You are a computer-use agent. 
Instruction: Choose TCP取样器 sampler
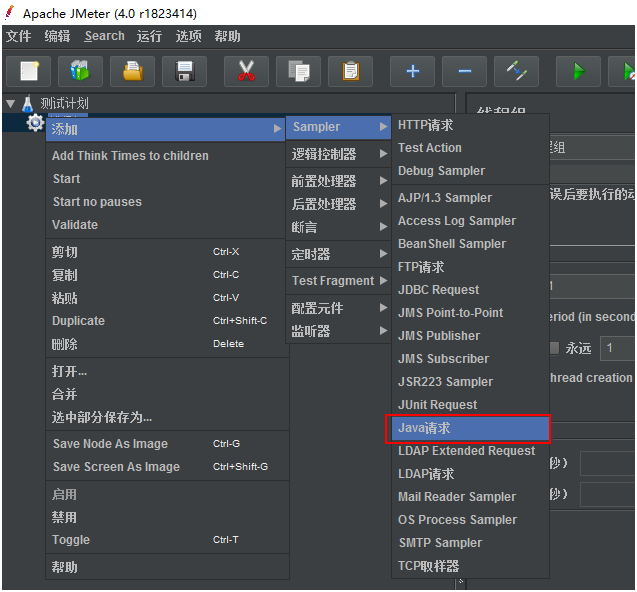(470, 566)
